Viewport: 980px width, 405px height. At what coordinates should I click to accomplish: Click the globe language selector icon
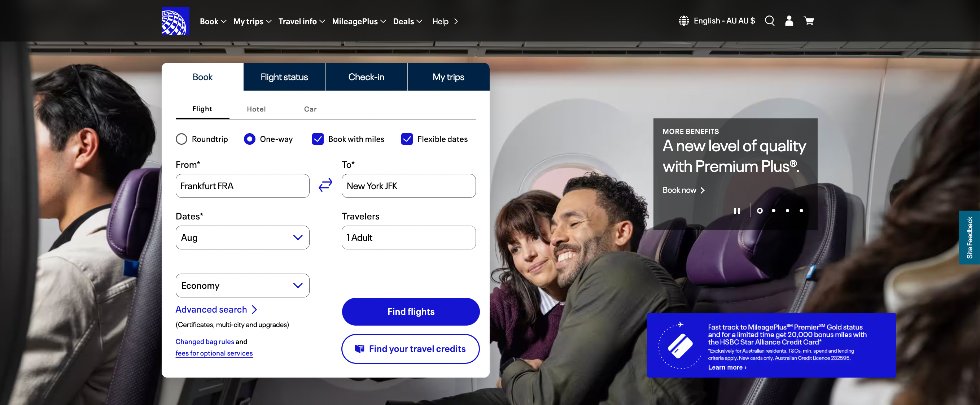coord(684,21)
